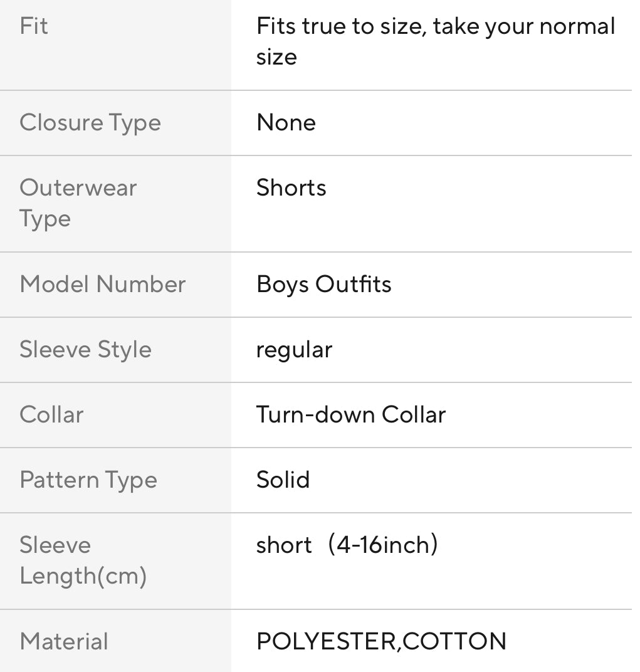Select the 'regular' sleeve style value

[x=294, y=350]
